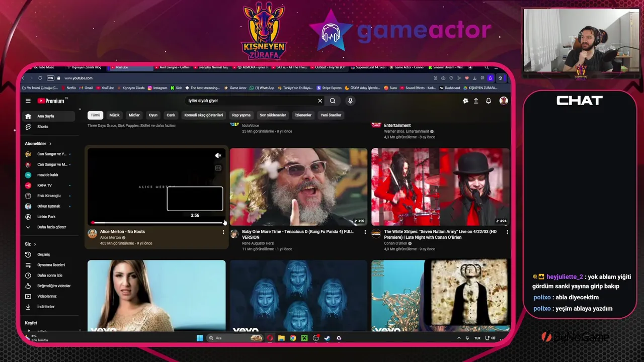The height and width of the screenshot is (362, 644).
Task: Open Kick bookmark
Action: [x=177, y=88]
